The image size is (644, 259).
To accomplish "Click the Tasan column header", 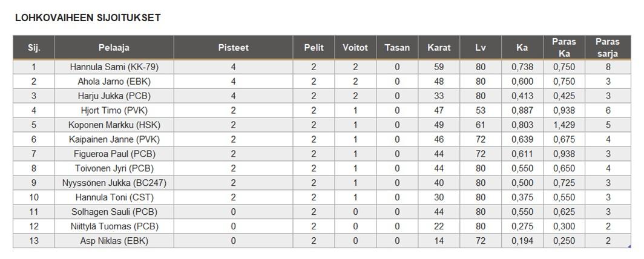I will tap(397, 47).
